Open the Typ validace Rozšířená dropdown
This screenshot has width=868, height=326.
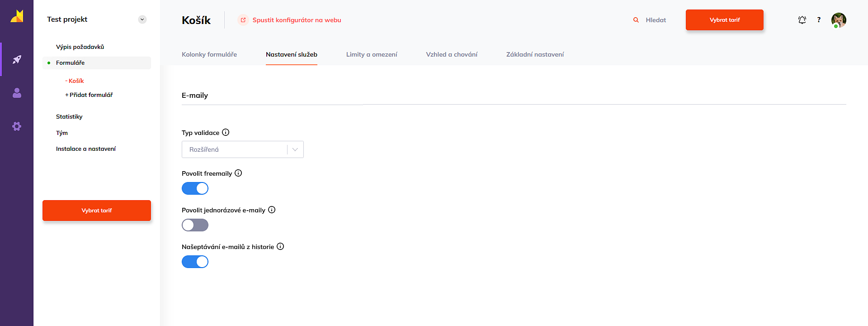(x=242, y=149)
